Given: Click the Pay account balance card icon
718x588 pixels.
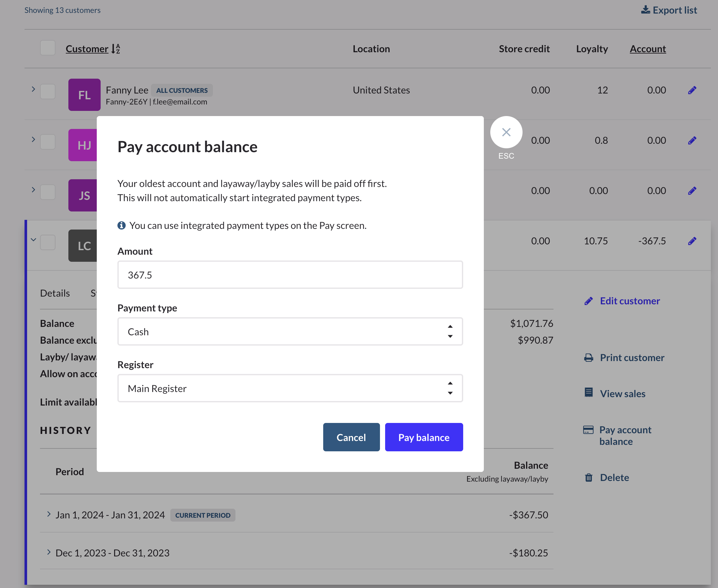Looking at the screenshot, I should pos(589,430).
